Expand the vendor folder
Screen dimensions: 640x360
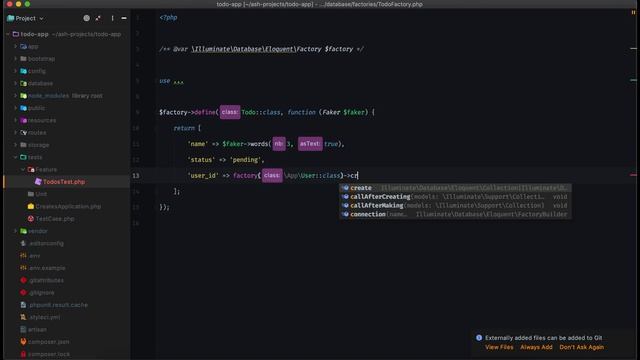[x=16, y=231]
